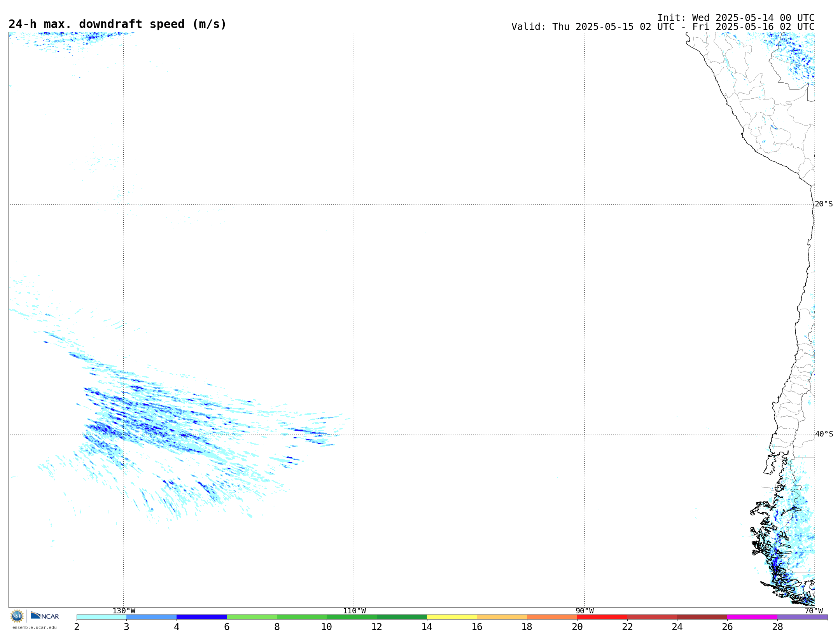Choose the yellow 14–16 m/s swatch

pos(452,617)
